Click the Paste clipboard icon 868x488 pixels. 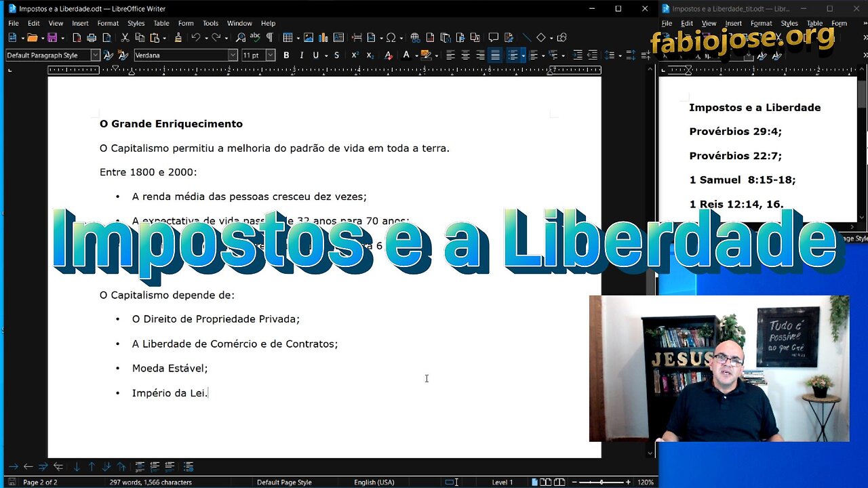(155, 38)
